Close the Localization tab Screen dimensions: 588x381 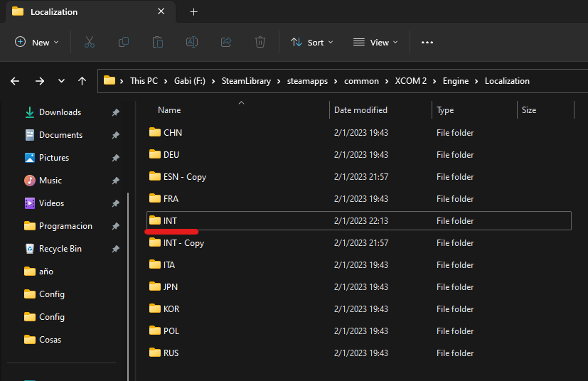click(x=161, y=11)
